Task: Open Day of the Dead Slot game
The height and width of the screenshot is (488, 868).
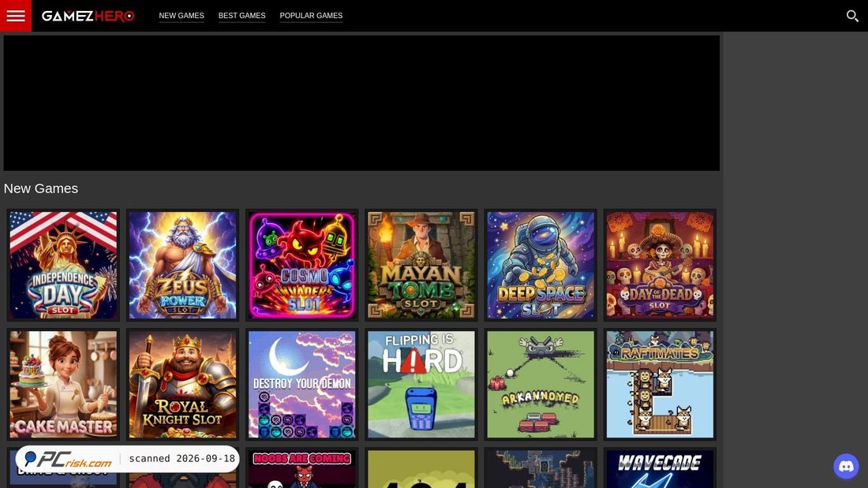Action: pos(660,265)
